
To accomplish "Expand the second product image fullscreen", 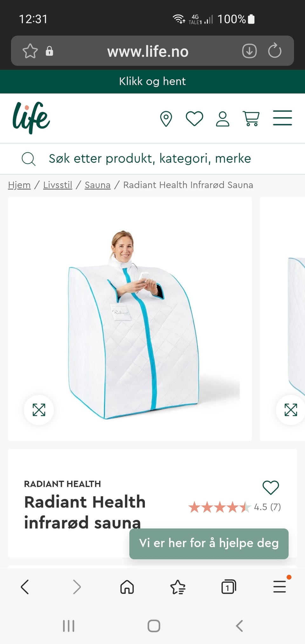I will tap(291, 410).
